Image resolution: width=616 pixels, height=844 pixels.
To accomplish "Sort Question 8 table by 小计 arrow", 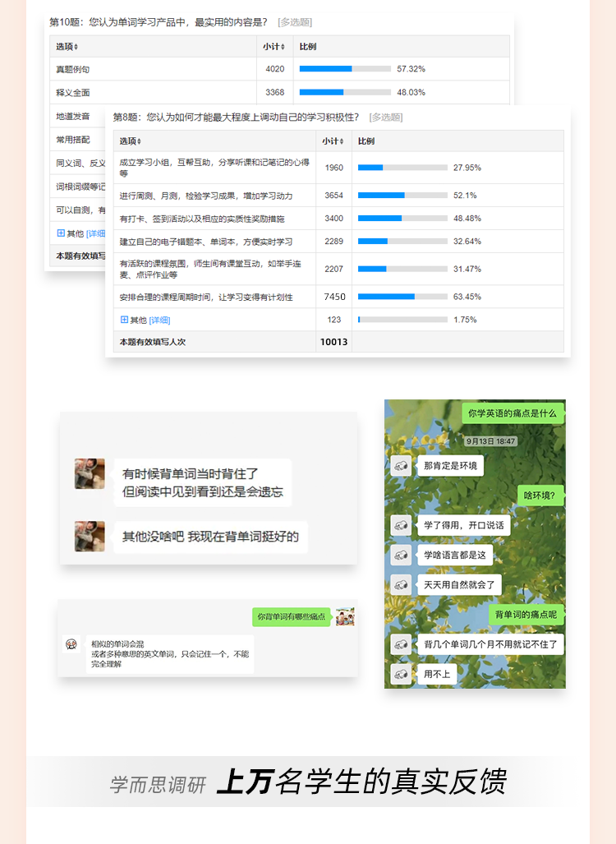I will pos(342,141).
